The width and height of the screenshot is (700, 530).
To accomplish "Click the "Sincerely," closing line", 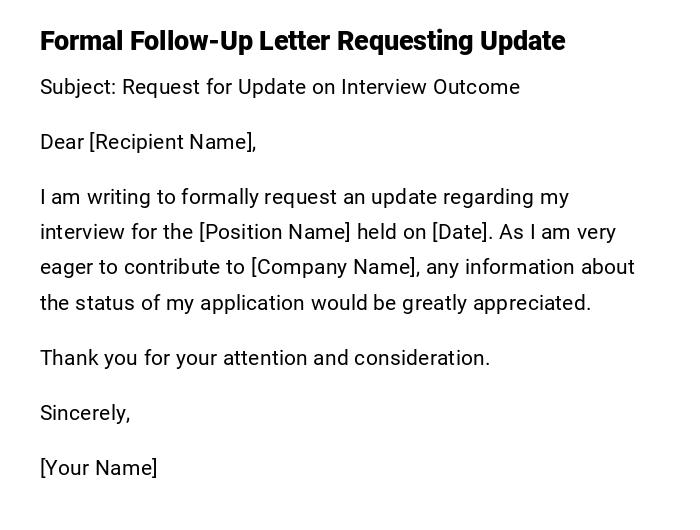I will coord(85,413).
